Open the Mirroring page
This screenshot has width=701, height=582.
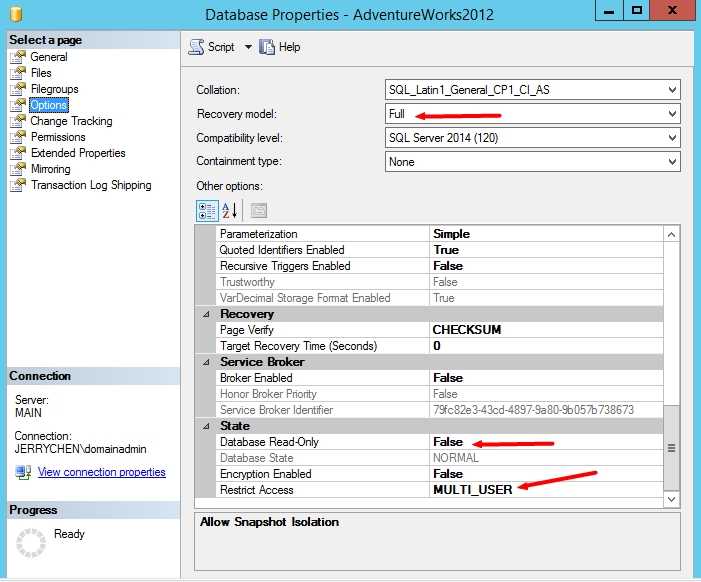click(x=51, y=169)
